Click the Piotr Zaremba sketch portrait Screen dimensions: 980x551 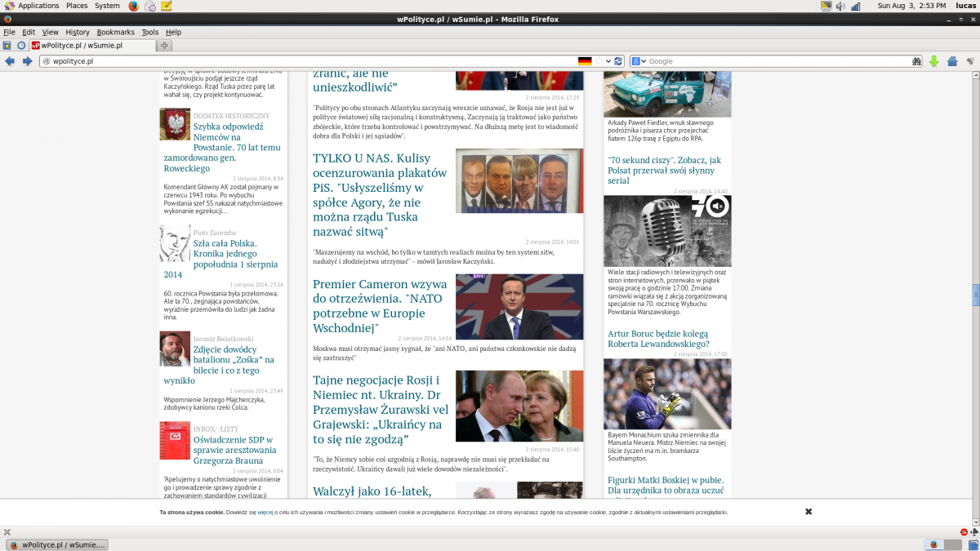[x=175, y=244]
